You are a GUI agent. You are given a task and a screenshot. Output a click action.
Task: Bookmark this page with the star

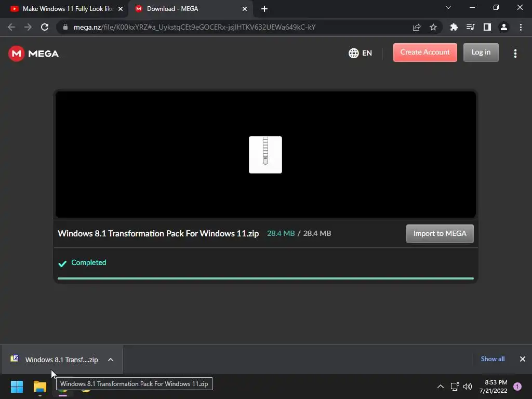click(433, 27)
